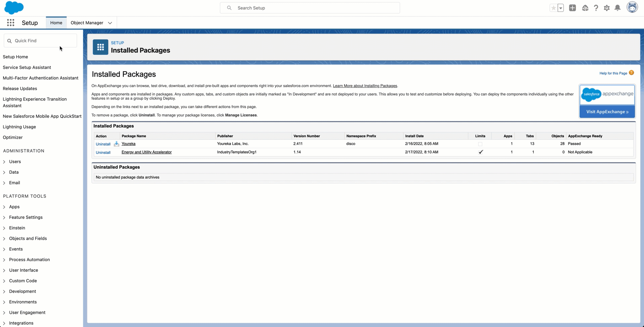Expand the Events section
The height and width of the screenshot is (327, 644).
pyautogui.click(x=4, y=249)
